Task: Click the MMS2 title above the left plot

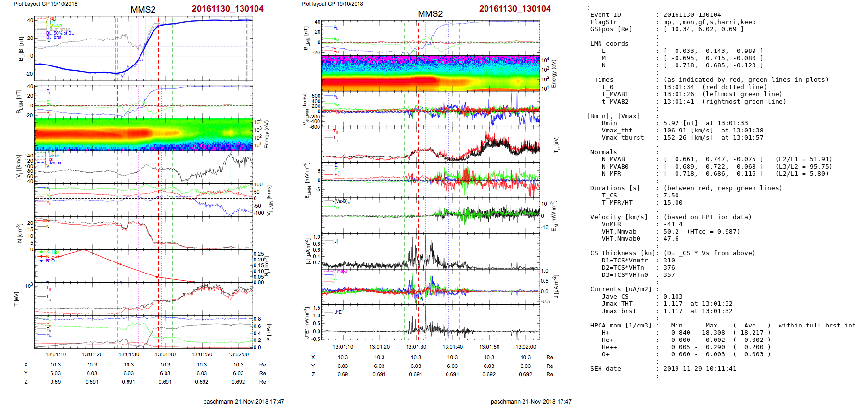Action: (x=143, y=10)
